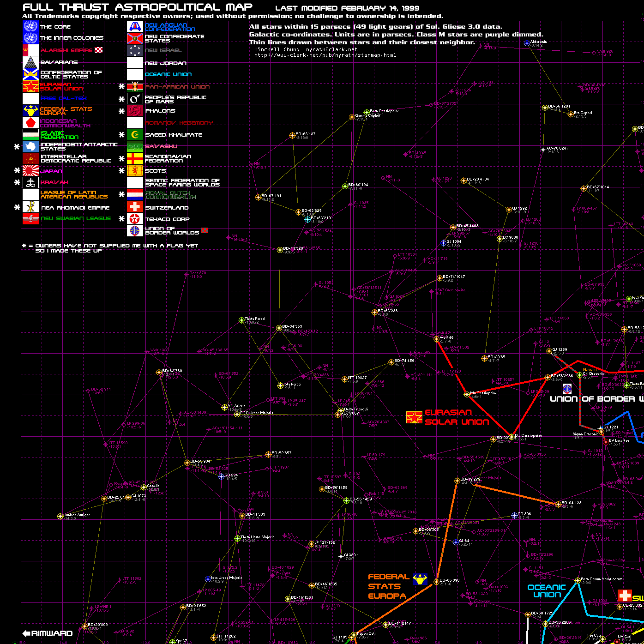
Task: Select the Bavarians flag icon
Action: point(30,62)
